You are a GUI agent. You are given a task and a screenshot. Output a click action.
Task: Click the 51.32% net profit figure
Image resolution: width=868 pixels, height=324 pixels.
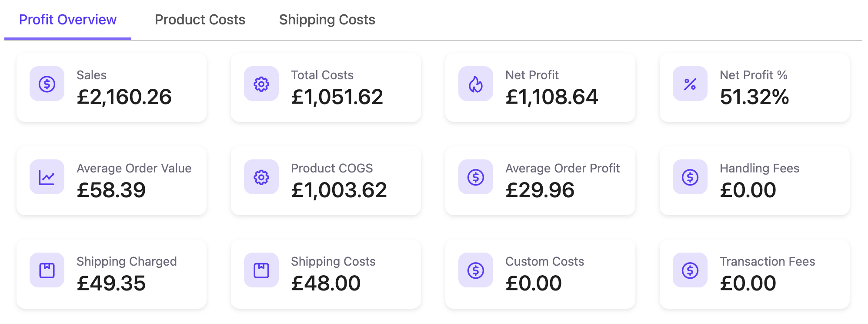click(754, 97)
